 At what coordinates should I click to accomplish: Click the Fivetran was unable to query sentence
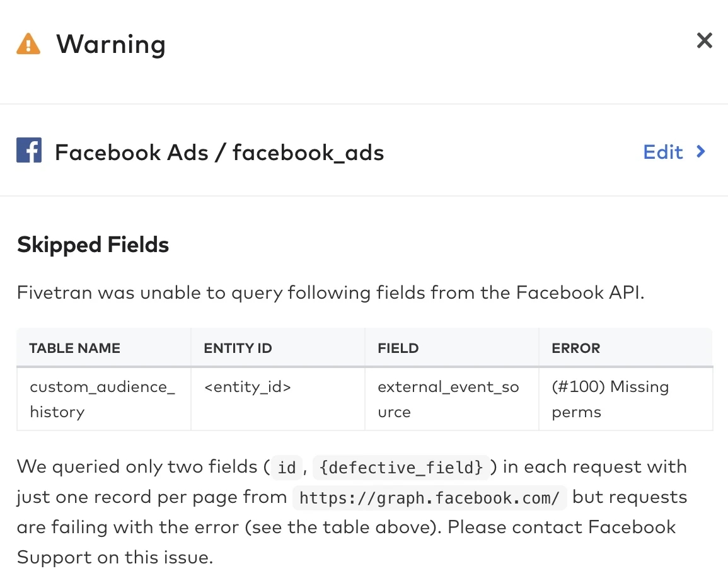pos(331,292)
